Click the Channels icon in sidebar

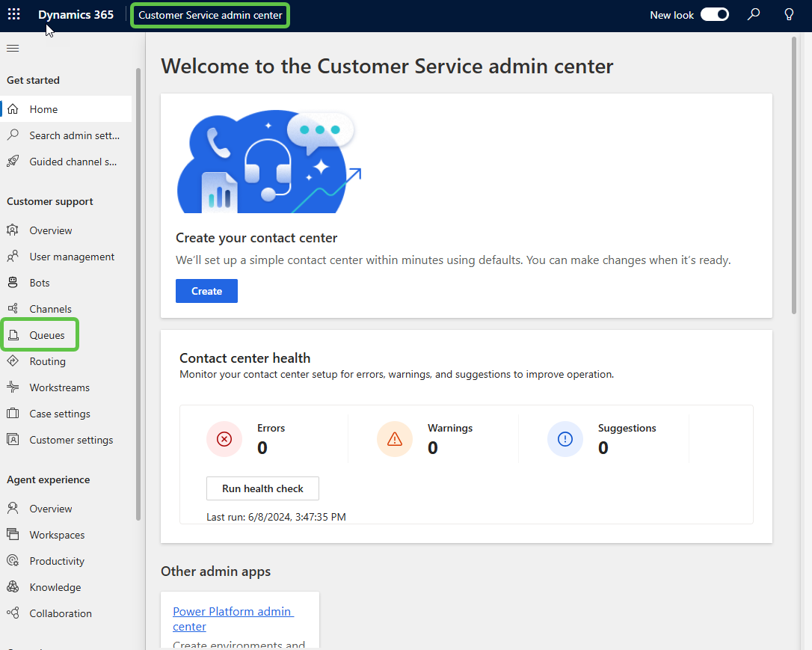13,309
